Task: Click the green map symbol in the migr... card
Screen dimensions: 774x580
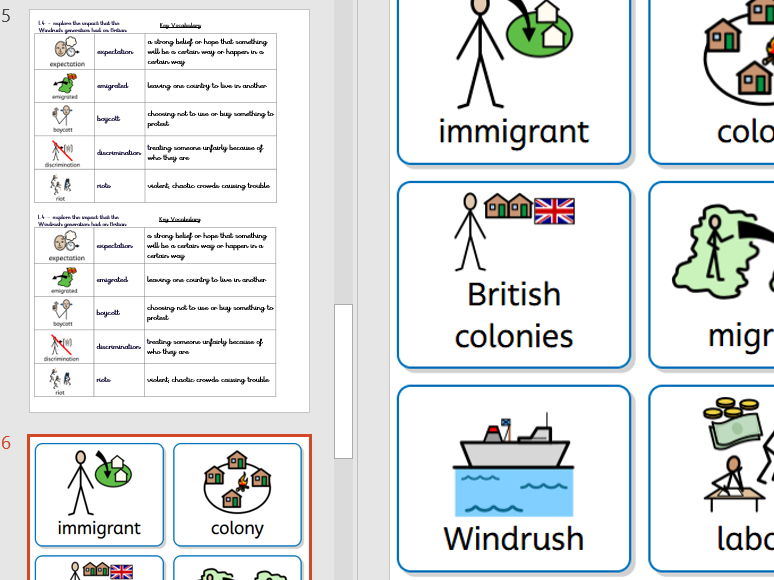Action: pyautogui.click(x=718, y=253)
